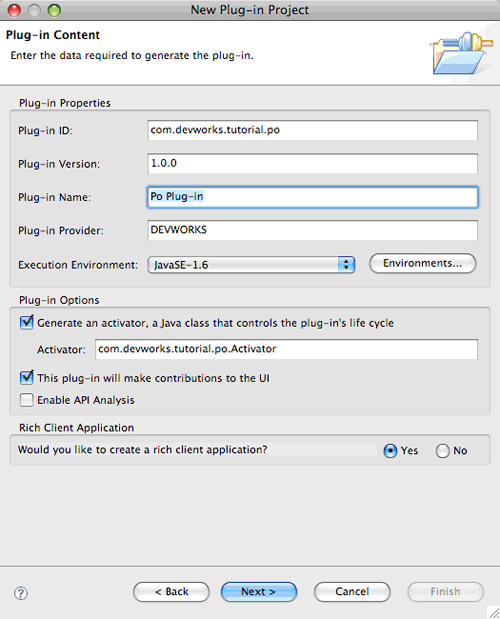
Task: Proceed with the Next > button
Action: (259, 592)
